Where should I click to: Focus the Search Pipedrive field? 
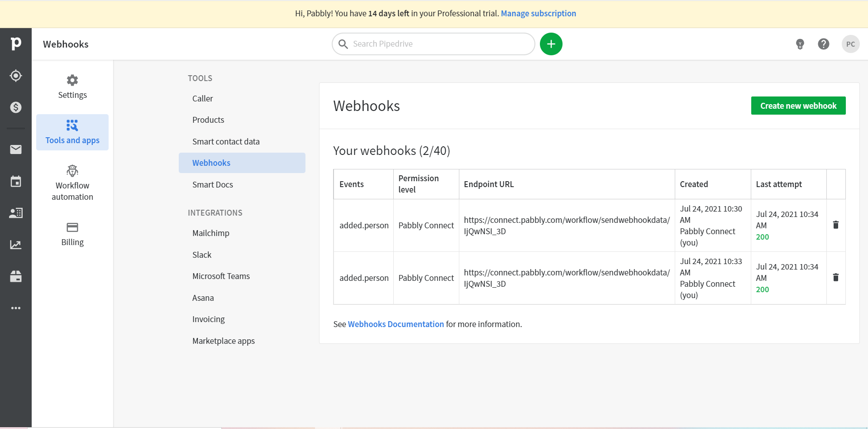(x=434, y=44)
